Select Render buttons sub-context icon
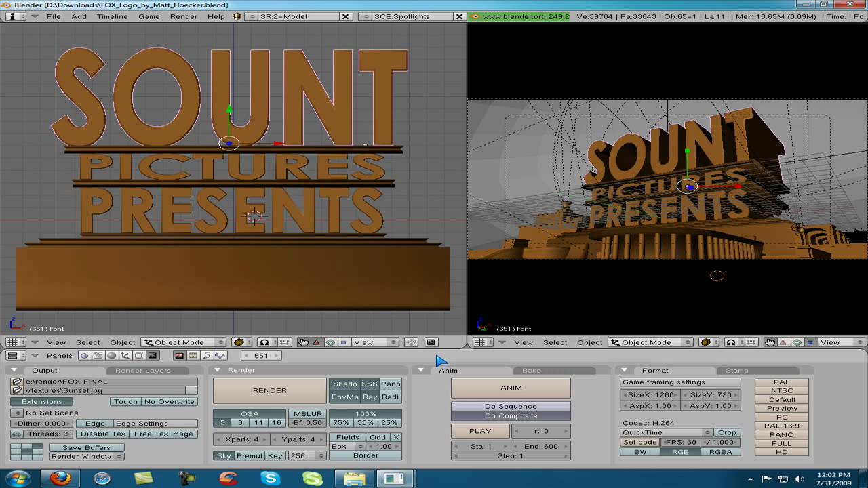Screen dimensions: 868x488 point(179,355)
